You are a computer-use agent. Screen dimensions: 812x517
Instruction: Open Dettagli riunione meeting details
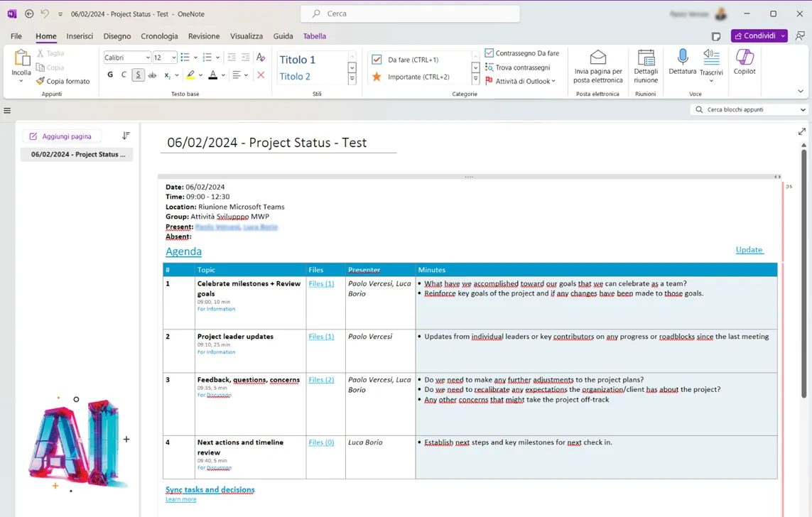pyautogui.click(x=646, y=66)
